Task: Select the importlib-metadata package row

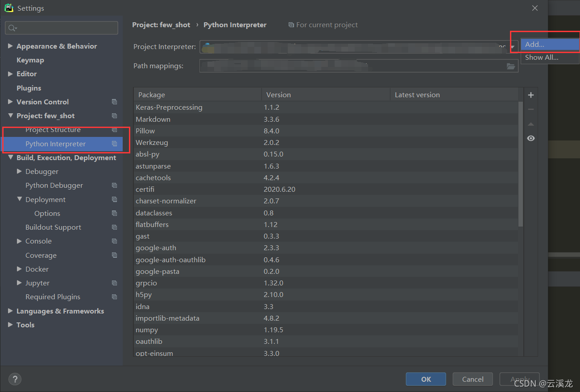Action: coord(326,318)
